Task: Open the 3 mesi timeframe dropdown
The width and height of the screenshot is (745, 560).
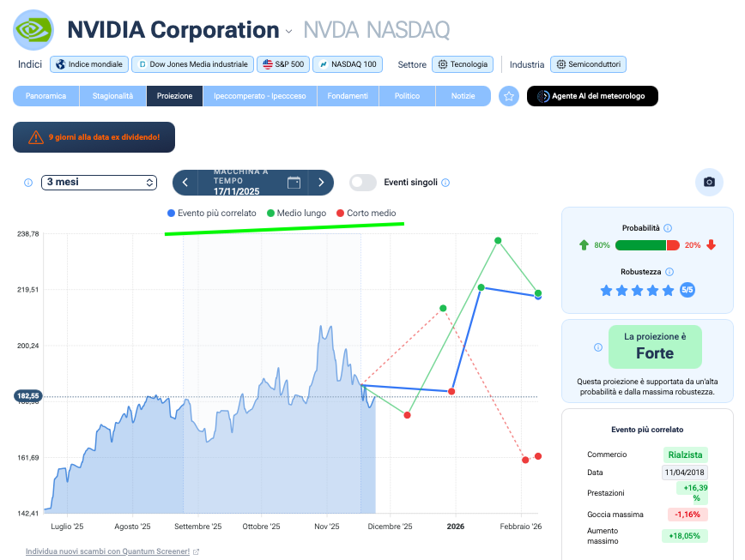Action: (100, 183)
